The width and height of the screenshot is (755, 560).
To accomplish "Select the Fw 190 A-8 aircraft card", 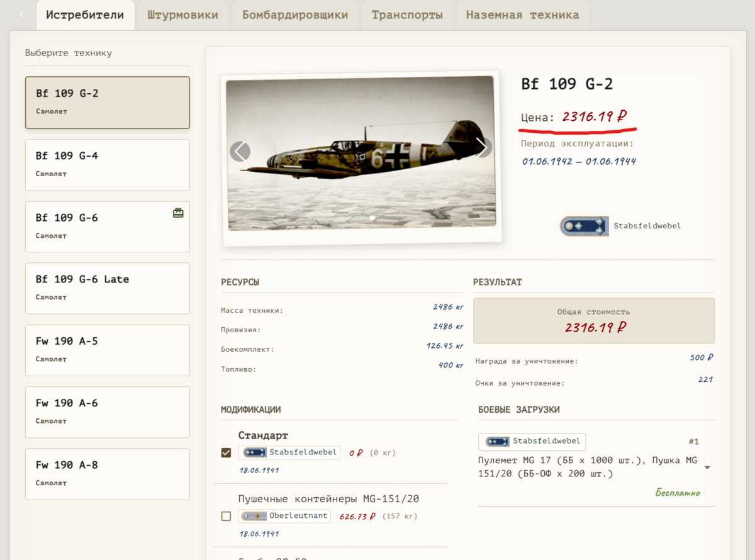I will click(108, 474).
